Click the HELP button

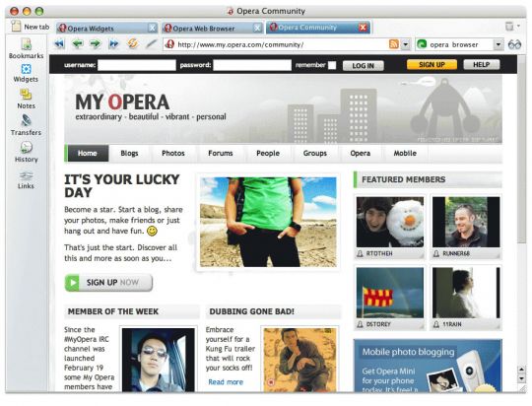481,64
